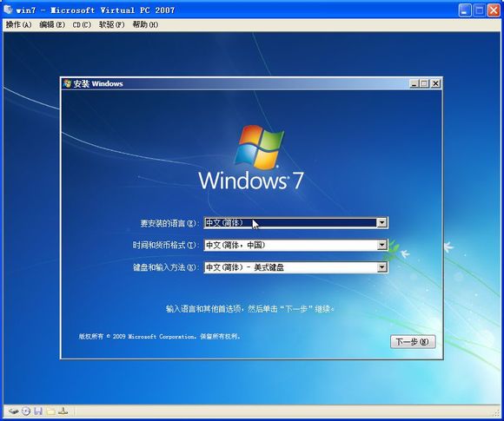
Task: Click the 输入语言和其他首选项 instruction text
Action: (249, 309)
